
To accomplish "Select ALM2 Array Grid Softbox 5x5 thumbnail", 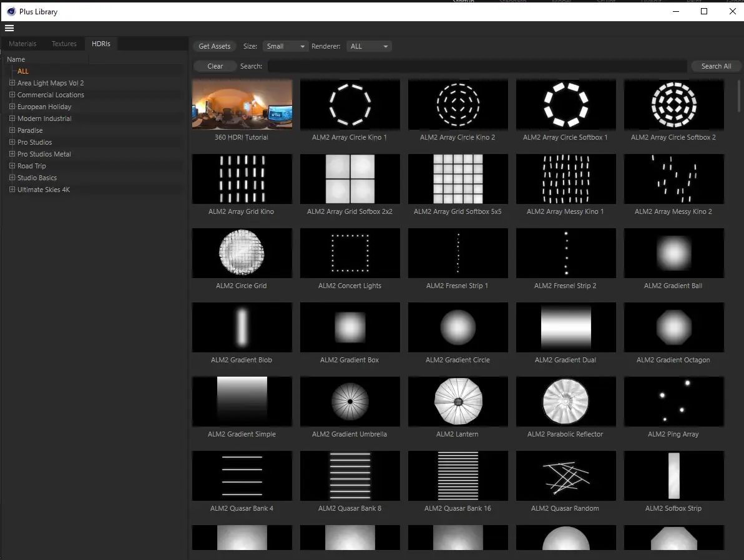I will [458, 179].
